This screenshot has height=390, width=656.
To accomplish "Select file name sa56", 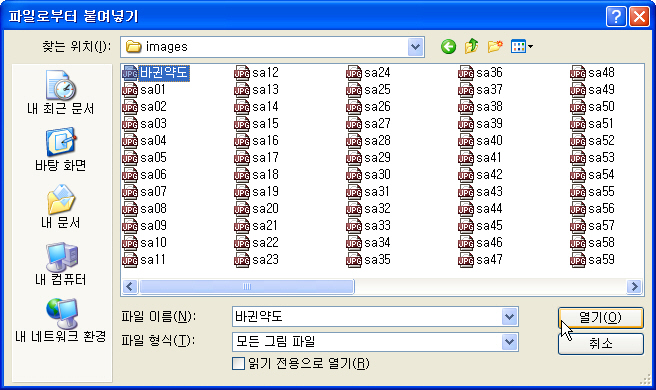I will [601, 208].
